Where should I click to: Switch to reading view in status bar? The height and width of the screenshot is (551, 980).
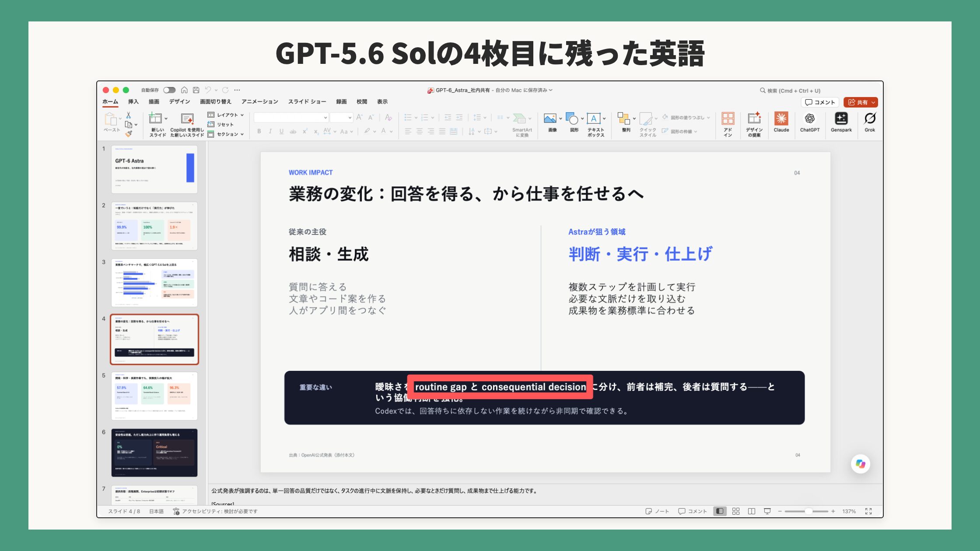pyautogui.click(x=752, y=511)
